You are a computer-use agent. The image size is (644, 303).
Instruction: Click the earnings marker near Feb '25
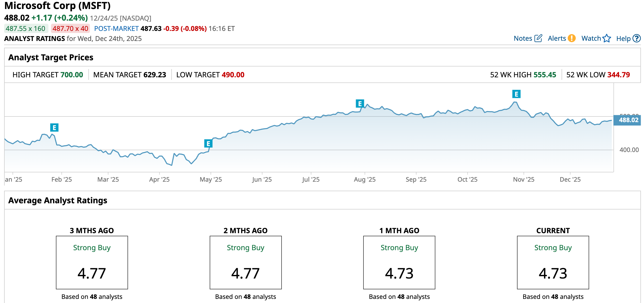pos(54,128)
